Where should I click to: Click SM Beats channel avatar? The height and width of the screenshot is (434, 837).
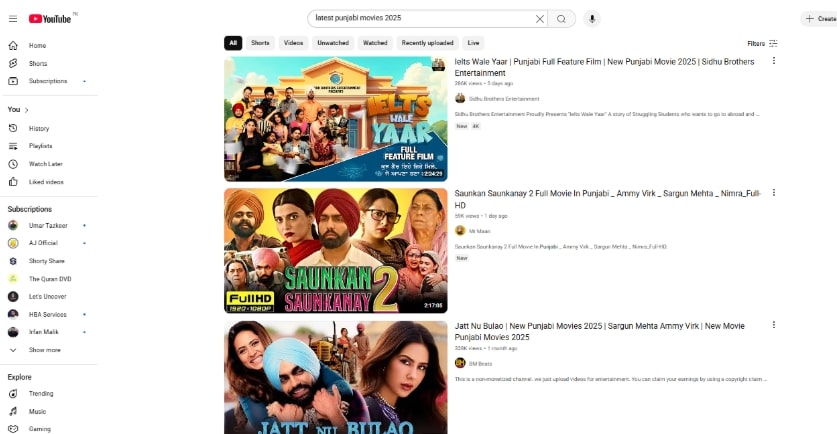[460, 363]
